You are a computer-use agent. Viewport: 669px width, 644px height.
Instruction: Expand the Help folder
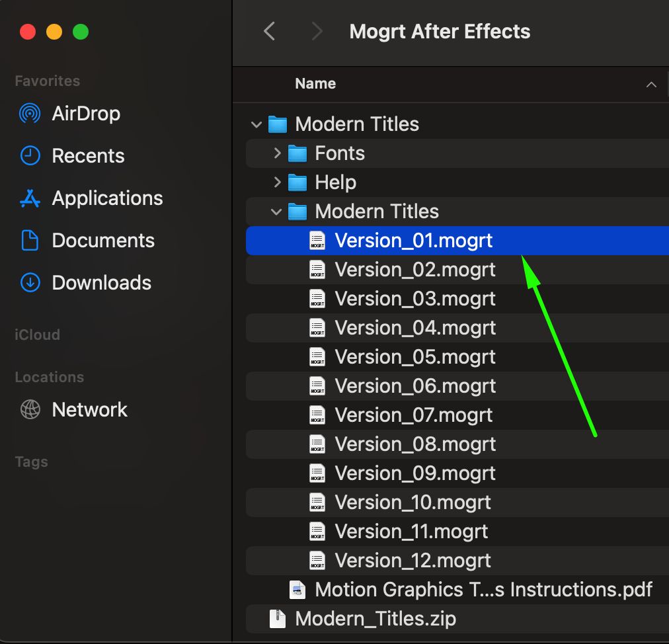click(x=277, y=182)
